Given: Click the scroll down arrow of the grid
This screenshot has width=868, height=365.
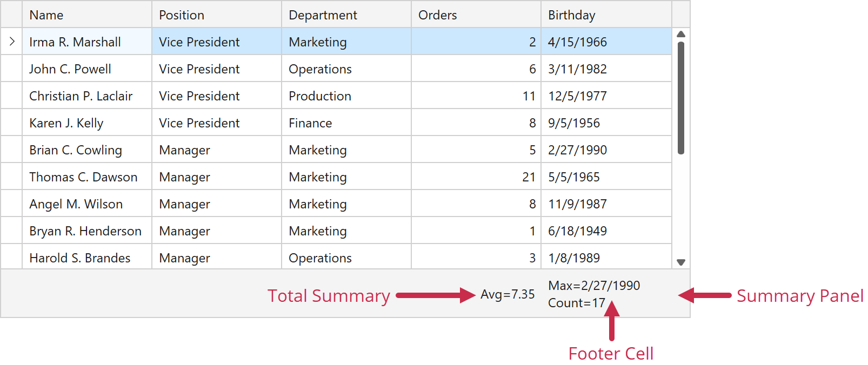Looking at the screenshot, I should [681, 262].
